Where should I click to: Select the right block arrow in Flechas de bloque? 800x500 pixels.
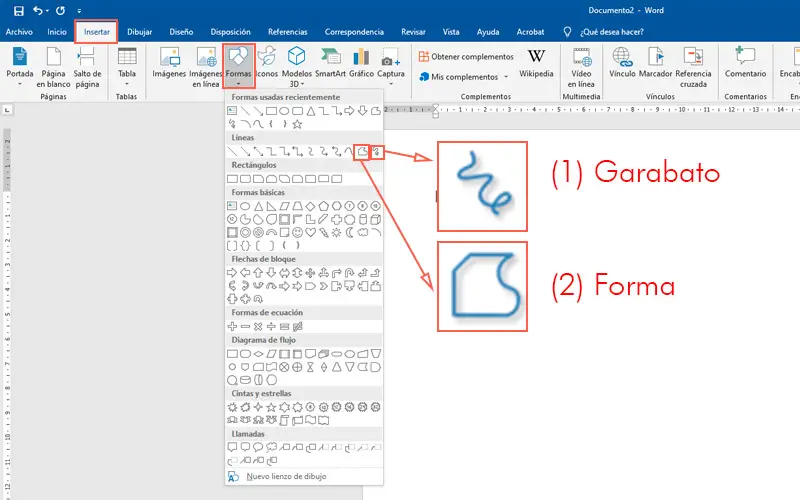pyautogui.click(x=232, y=273)
